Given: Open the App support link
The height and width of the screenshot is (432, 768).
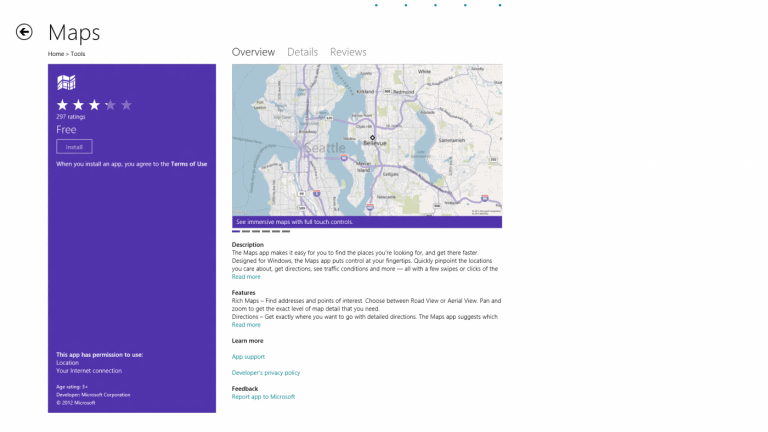Looking at the screenshot, I should 248,357.
